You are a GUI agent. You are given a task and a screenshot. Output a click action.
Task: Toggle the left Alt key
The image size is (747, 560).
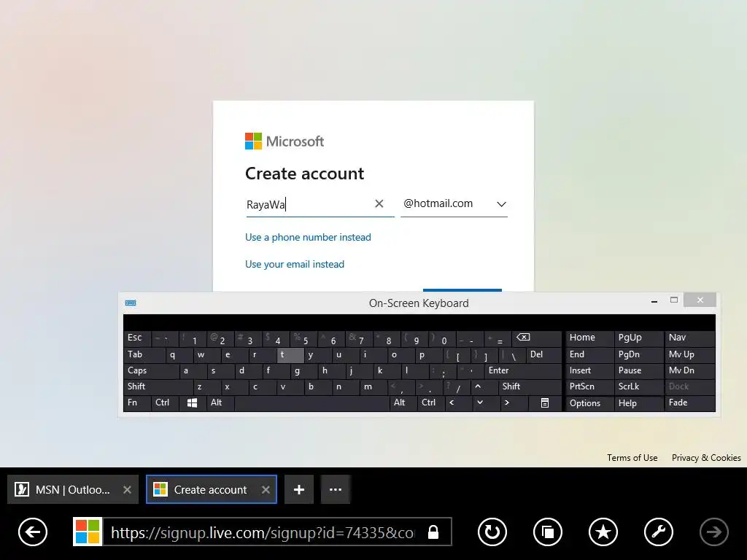pos(220,402)
